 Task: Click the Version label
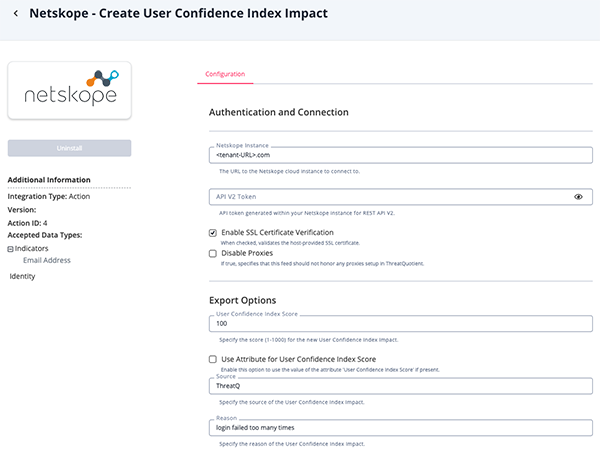(x=22, y=210)
